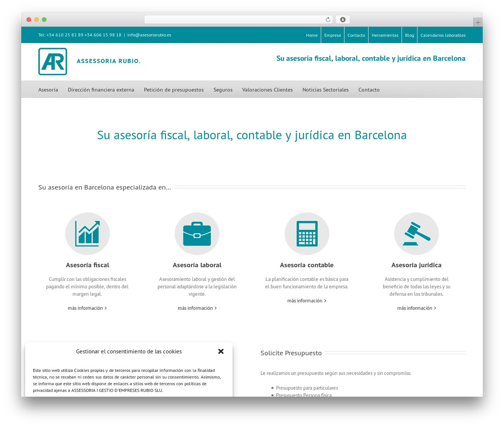
Task: Click the Asesoría fiscal heading
Action: (x=87, y=265)
